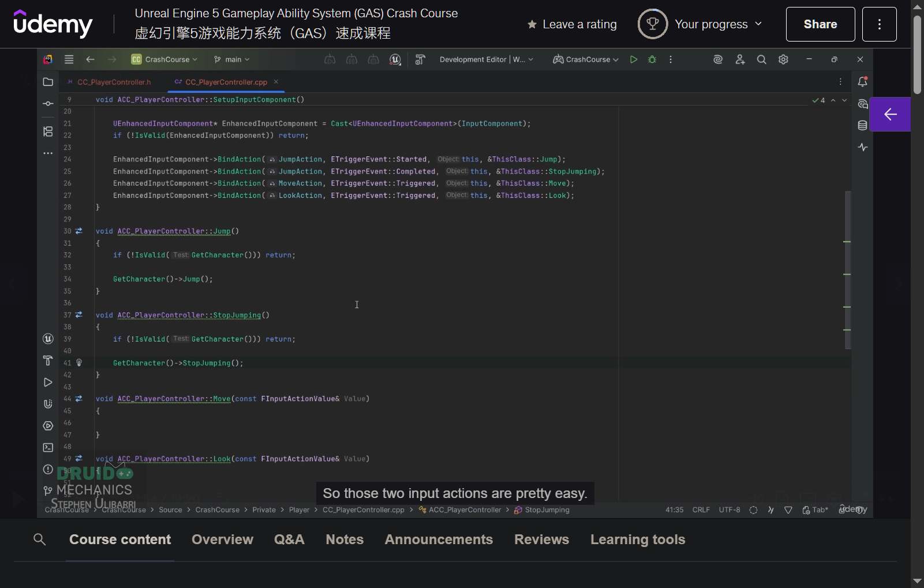The image size is (924, 588).
Task: Open Code With Me add-user icon
Action: (740, 59)
